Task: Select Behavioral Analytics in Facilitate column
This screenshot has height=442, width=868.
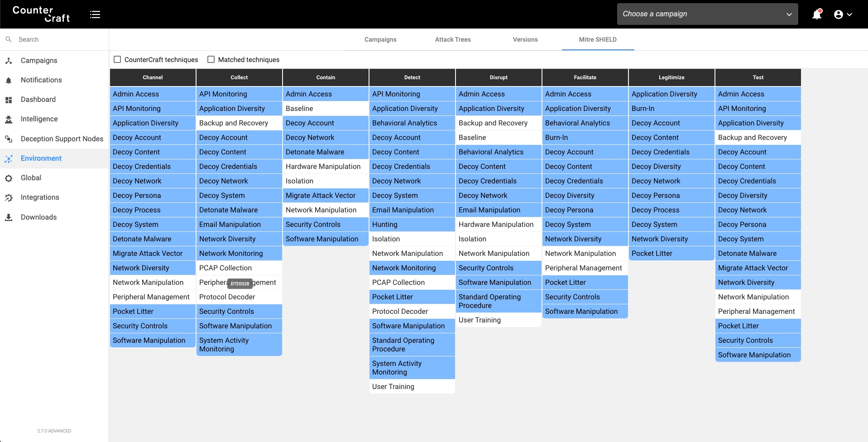Action: point(585,123)
